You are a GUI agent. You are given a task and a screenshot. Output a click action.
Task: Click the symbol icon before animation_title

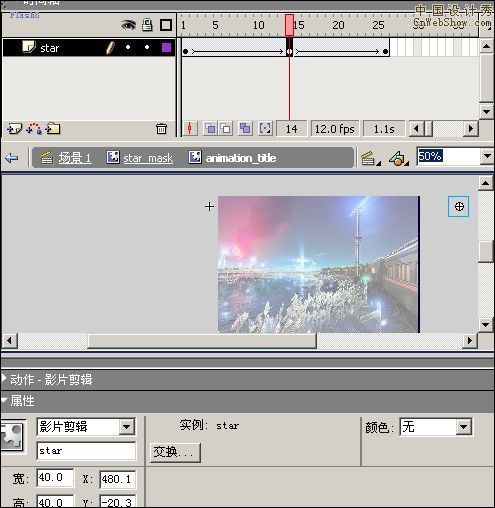[x=195, y=157]
